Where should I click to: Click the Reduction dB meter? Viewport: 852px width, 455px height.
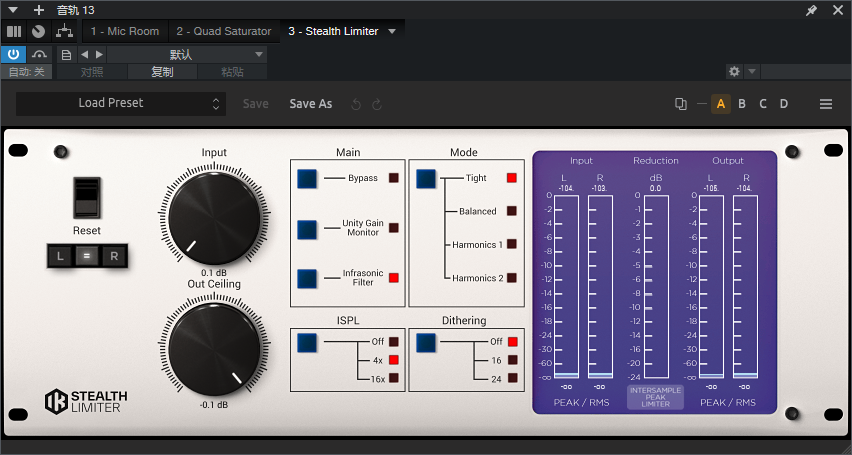coord(656,286)
